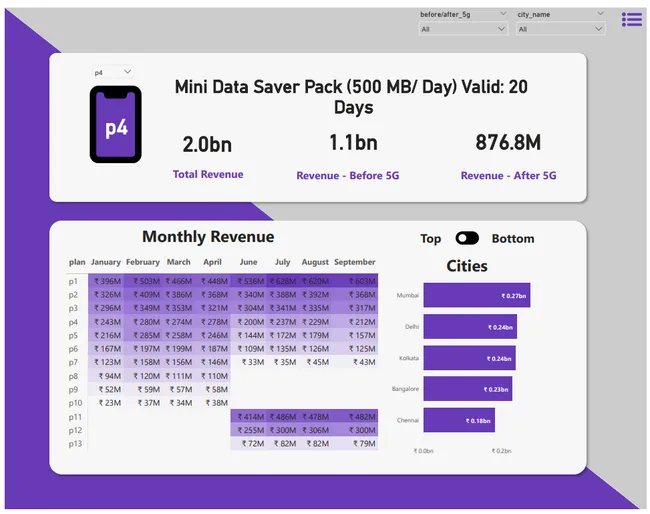Screen dimensions: 650x514
Task: Select the p9 row label
Action: tap(73, 390)
